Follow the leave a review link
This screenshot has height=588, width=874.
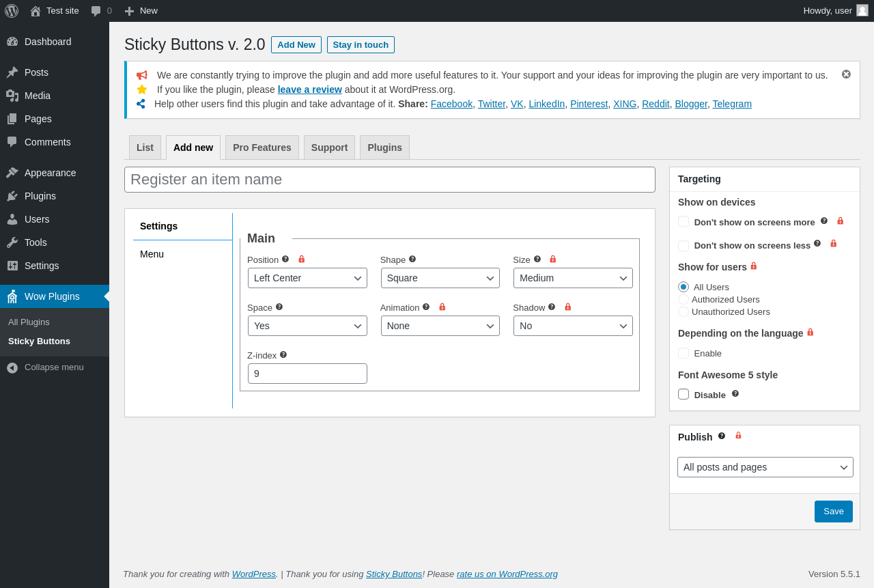[309, 89]
